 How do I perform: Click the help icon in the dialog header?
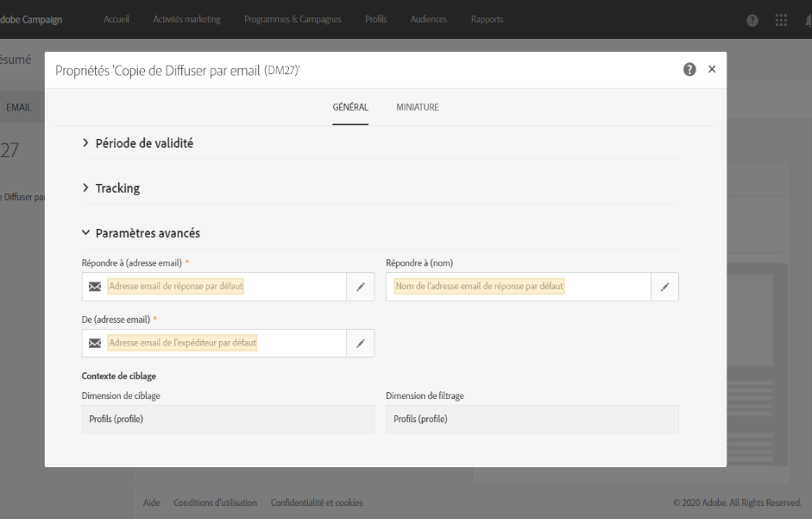point(689,70)
